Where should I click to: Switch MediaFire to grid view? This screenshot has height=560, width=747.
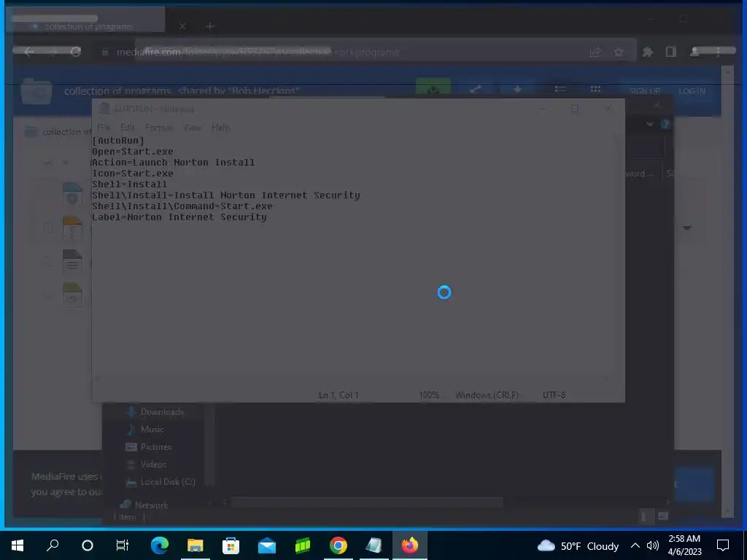point(595,89)
